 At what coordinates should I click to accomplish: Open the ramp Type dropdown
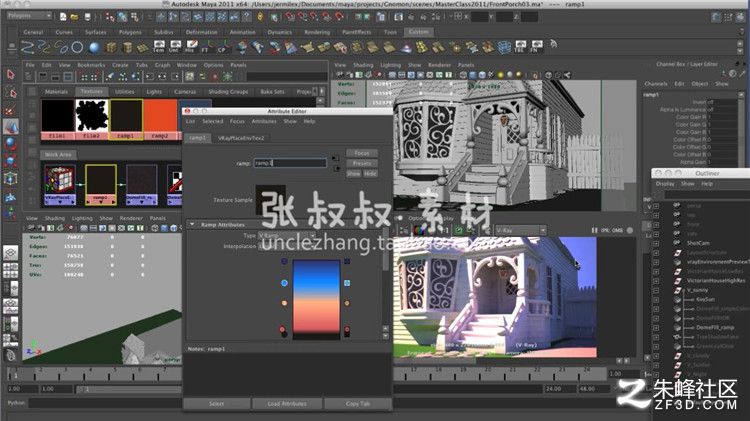(x=287, y=235)
